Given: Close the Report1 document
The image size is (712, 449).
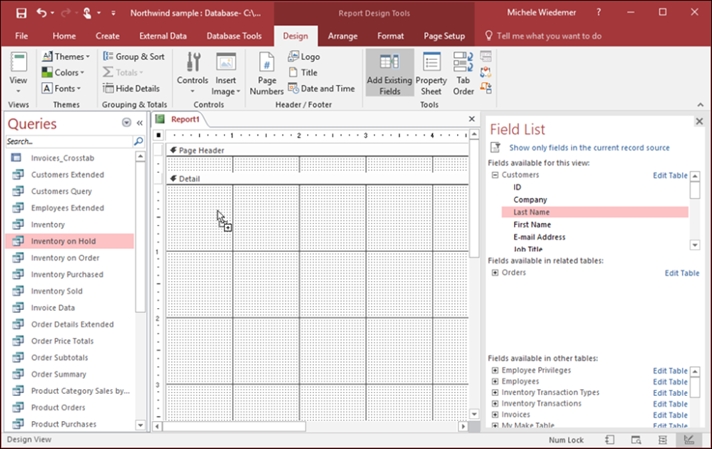Looking at the screenshot, I should [472, 119].
